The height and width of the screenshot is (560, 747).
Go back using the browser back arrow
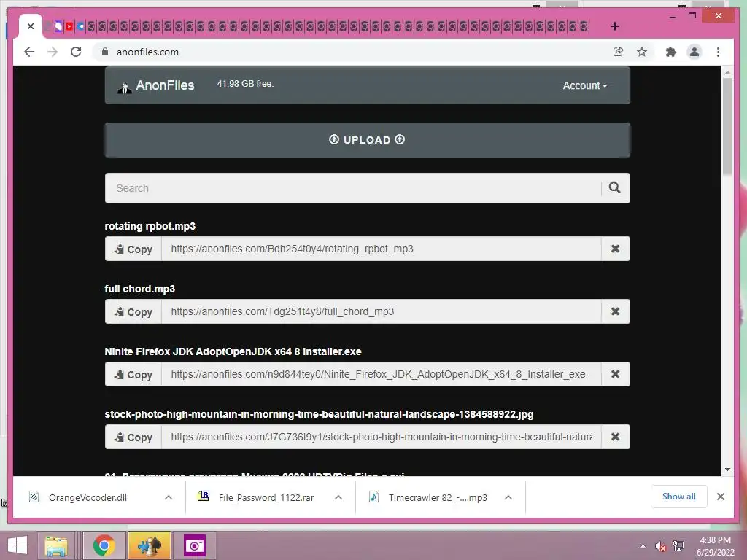[29, 52]
